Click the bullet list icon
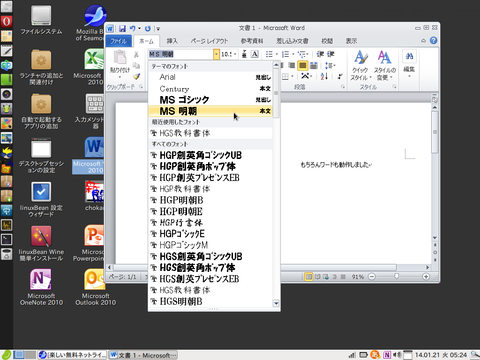Viewport: 480px width, 360px height. point(269,54)
